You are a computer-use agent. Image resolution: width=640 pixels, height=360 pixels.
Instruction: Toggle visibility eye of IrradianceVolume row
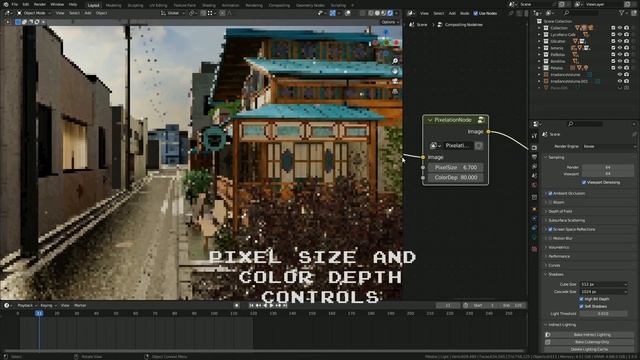[x=620, y=75]
